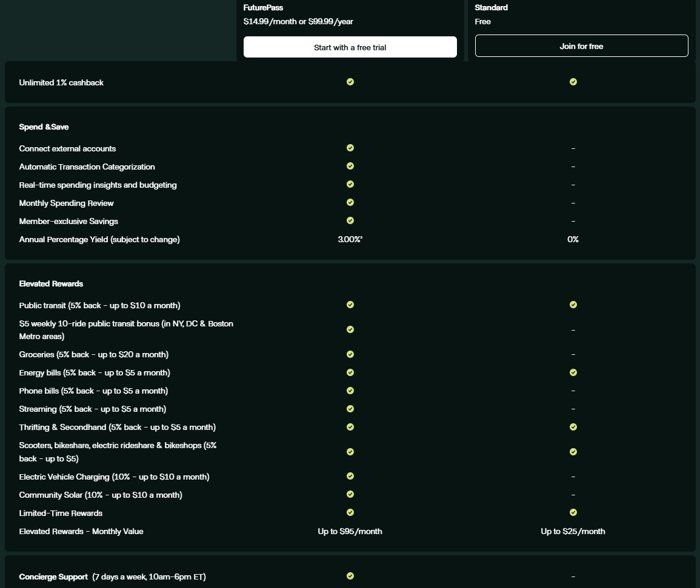Image resolution: width=700 pixels, height=588 pixels.
Task: Click FuturePass checkmark for Concierge Support
Action: click(x=350, y=576)
